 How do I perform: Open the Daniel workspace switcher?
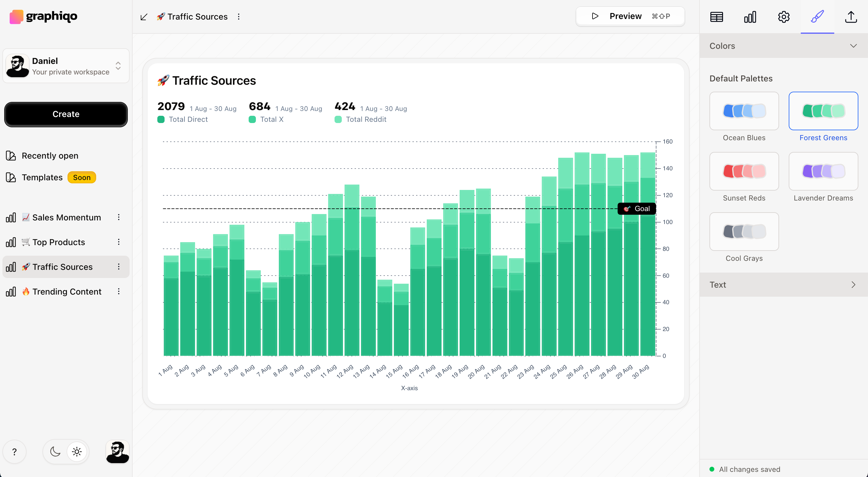[x=66, y=66]
